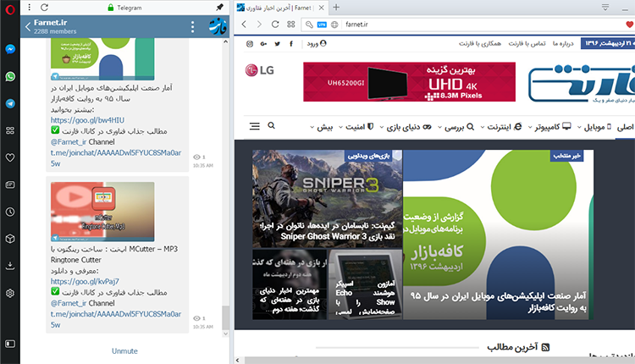The image size is (635, 364).
Task: Open Telegram panel three-dot options
Action: 30,8
